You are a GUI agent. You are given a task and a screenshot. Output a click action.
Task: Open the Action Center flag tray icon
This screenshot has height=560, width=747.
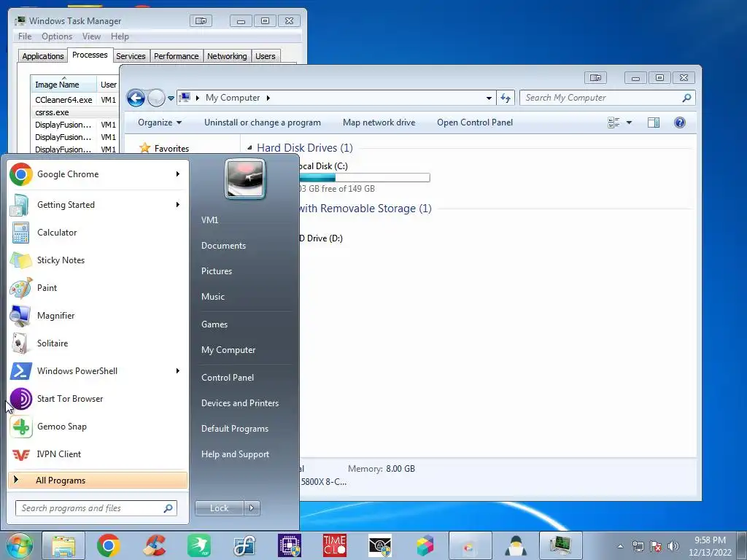[656, 546]
